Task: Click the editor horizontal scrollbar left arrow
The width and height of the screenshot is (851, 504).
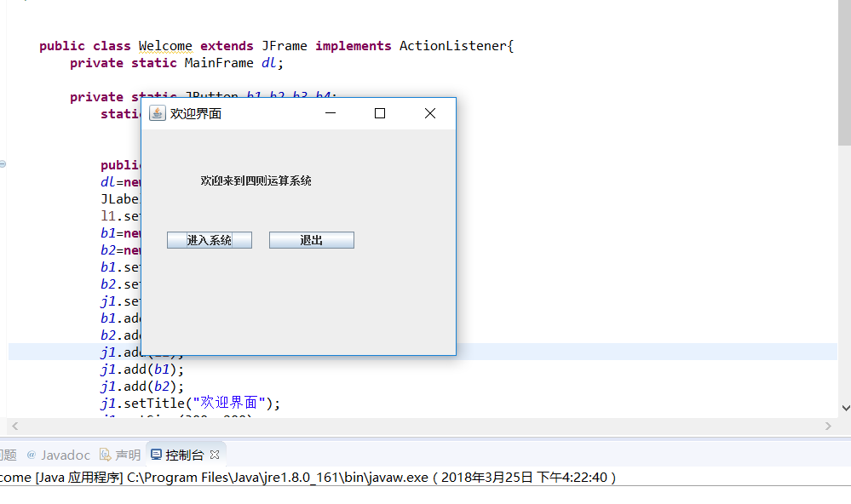Action: 14,427
